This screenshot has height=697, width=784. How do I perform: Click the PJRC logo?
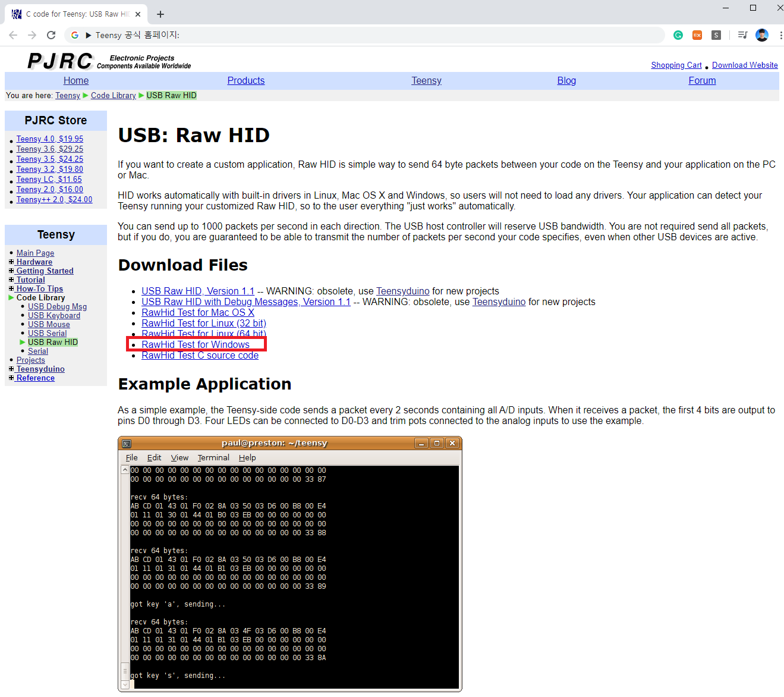(60, 61)
